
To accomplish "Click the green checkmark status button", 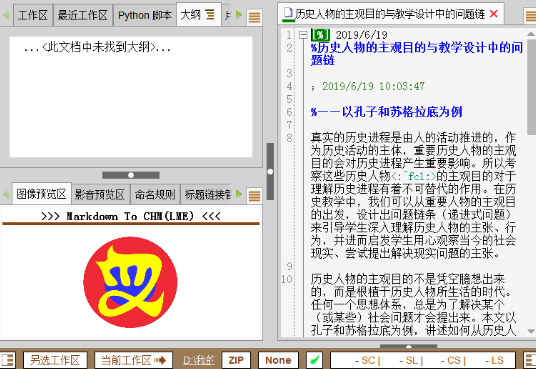I will pyautogui.click(x=314, y=360).
